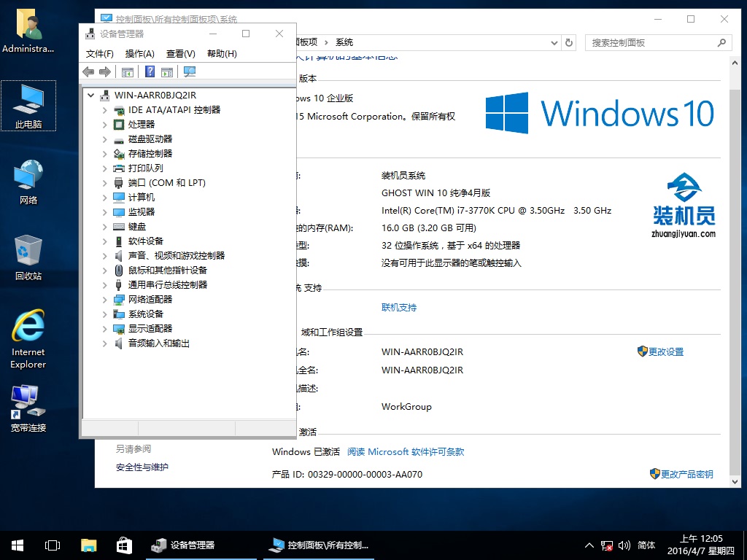
Task: Expand the 显示适配器 device category
Action: (105, 329)
